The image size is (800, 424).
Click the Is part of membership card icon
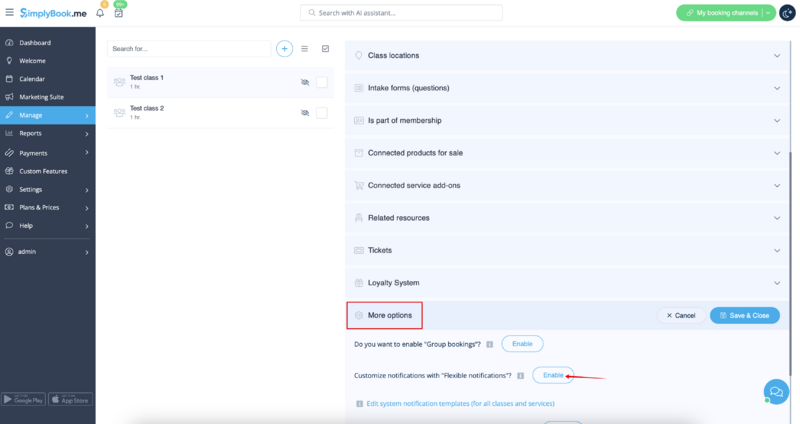[359, 120]
